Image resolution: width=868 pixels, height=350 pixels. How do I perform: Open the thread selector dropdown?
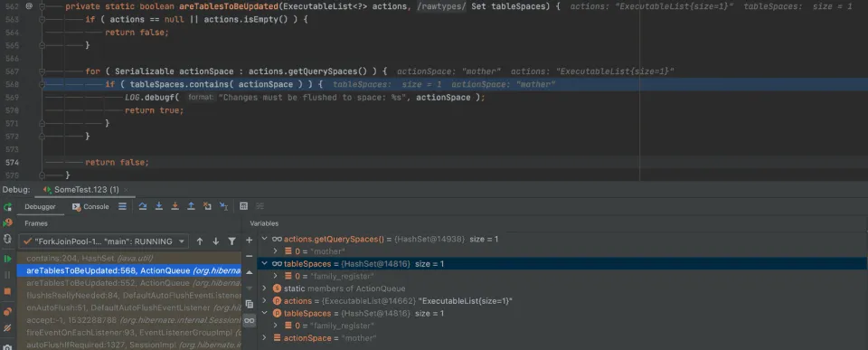(103, 241)
